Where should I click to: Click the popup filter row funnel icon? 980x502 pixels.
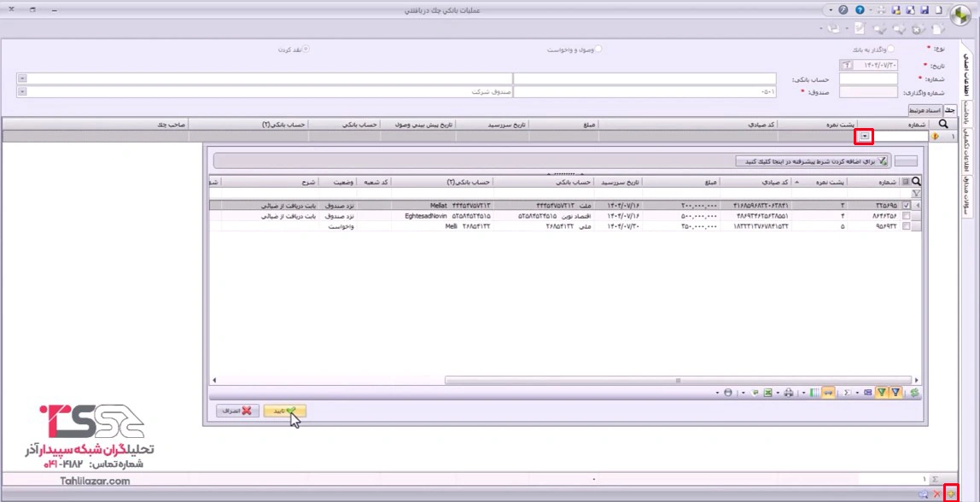pos(916,193)
